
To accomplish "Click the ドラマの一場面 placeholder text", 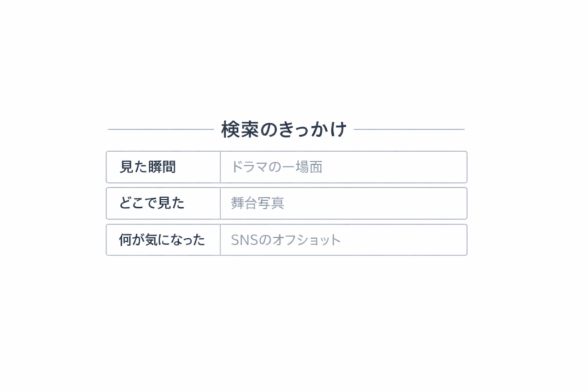I will (x=276, y=167).
